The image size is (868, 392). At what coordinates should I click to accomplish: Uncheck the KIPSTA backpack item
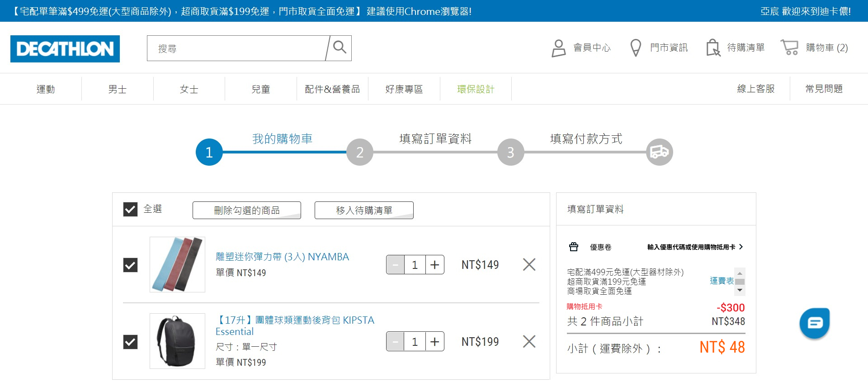tap(130, 342)
